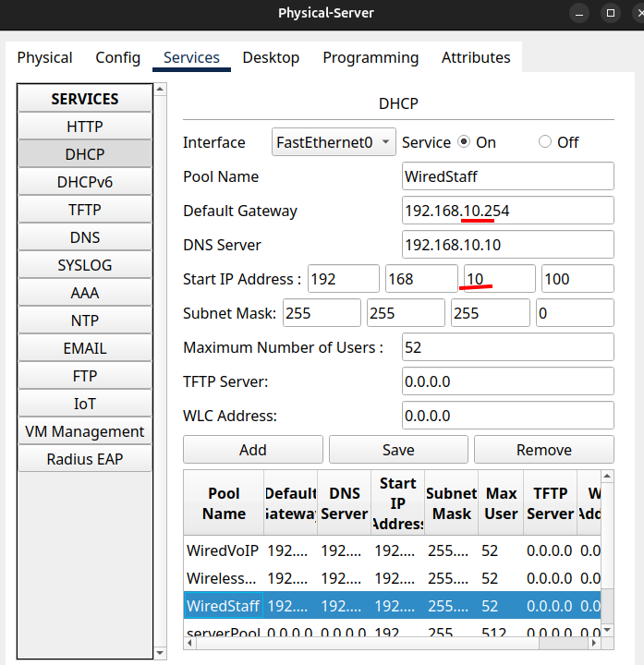Open the Config tab

[x=118, y=57]
